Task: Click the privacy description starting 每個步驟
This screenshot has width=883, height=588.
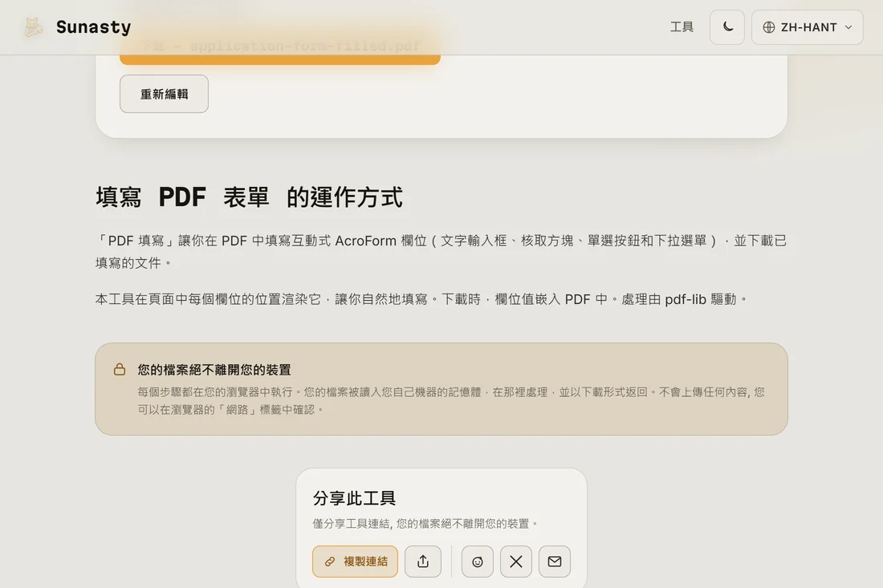Action: (450, 400)
